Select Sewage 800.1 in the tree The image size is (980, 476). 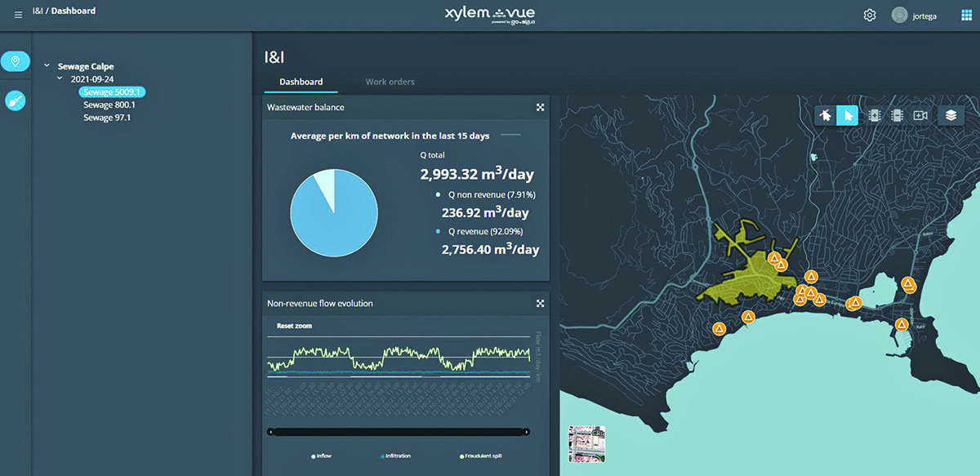pyautogui.click(x=109, y=105)
